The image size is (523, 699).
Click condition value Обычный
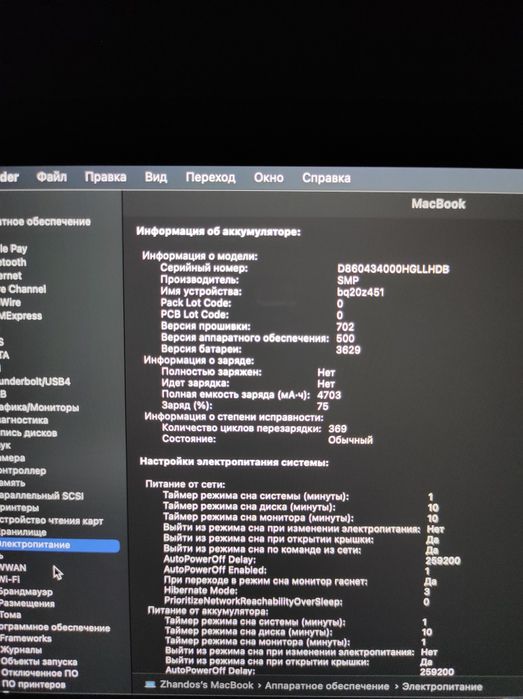point(350,440)
